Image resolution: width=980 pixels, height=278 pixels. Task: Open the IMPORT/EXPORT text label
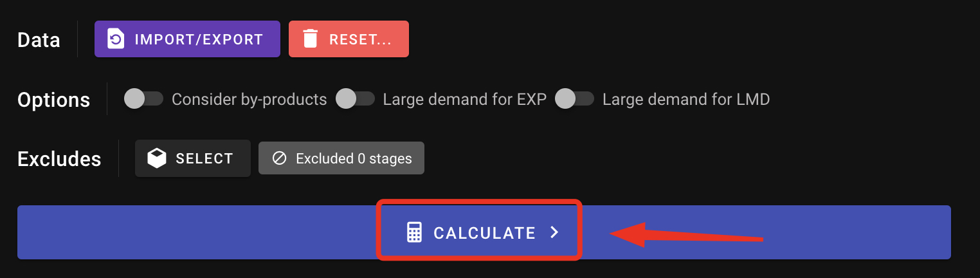tap(199, 39)
